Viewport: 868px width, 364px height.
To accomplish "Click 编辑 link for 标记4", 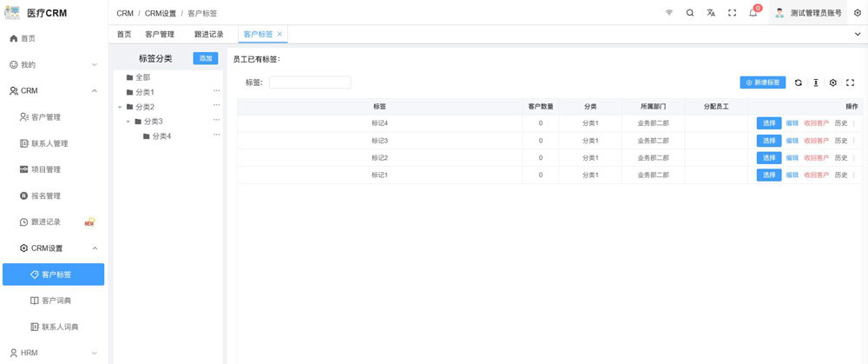I will point(792,123).
